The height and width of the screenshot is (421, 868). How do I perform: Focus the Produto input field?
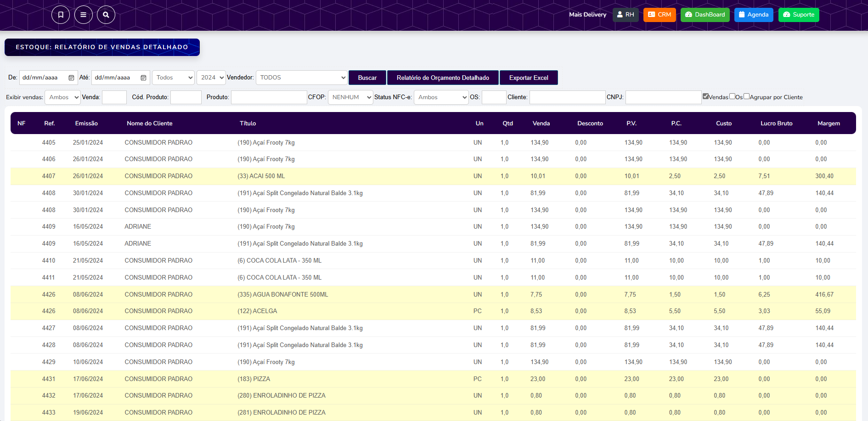point(269,97)
